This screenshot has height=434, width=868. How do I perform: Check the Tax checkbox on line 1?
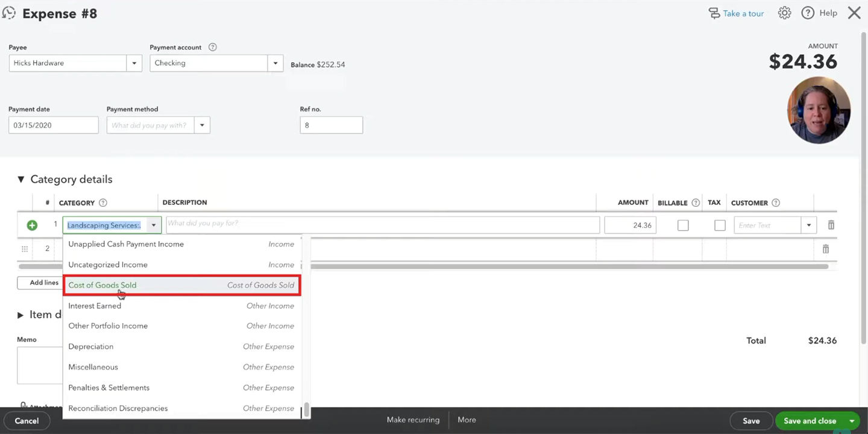(x=720, y=225)
